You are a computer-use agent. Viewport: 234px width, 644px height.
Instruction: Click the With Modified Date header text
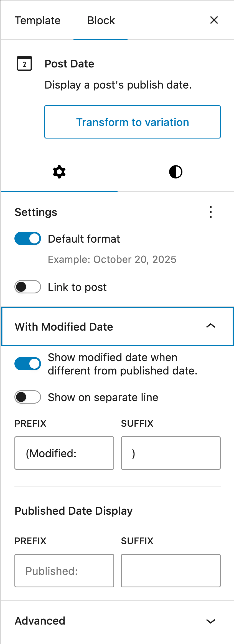click(63, 326)
